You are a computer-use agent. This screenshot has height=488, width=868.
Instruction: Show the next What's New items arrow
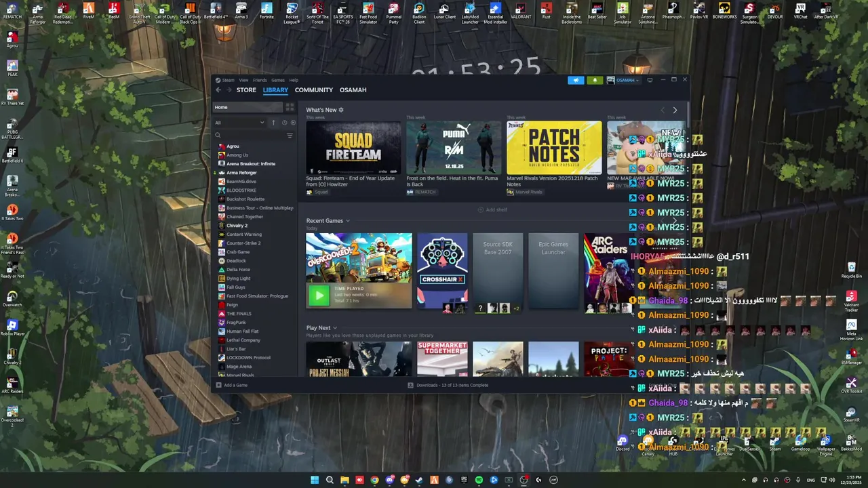(x=675, y=110)
